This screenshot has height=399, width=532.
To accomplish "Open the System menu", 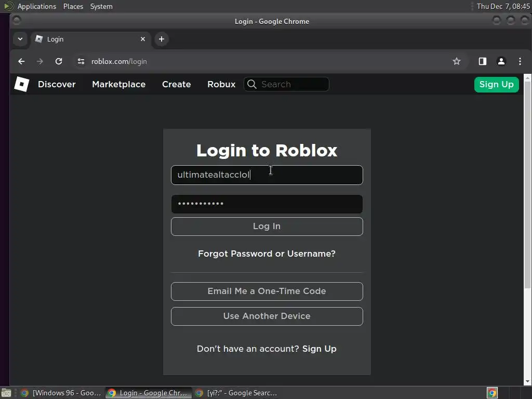I will coord(101,6).
